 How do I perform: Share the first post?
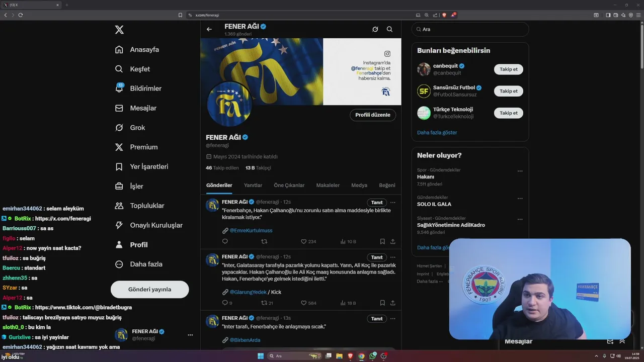(393, 241)
